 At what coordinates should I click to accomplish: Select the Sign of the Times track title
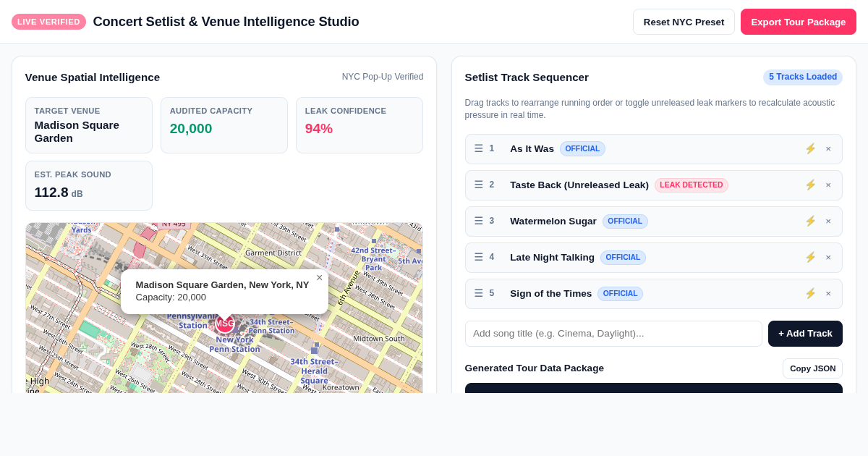pos(550,293)
